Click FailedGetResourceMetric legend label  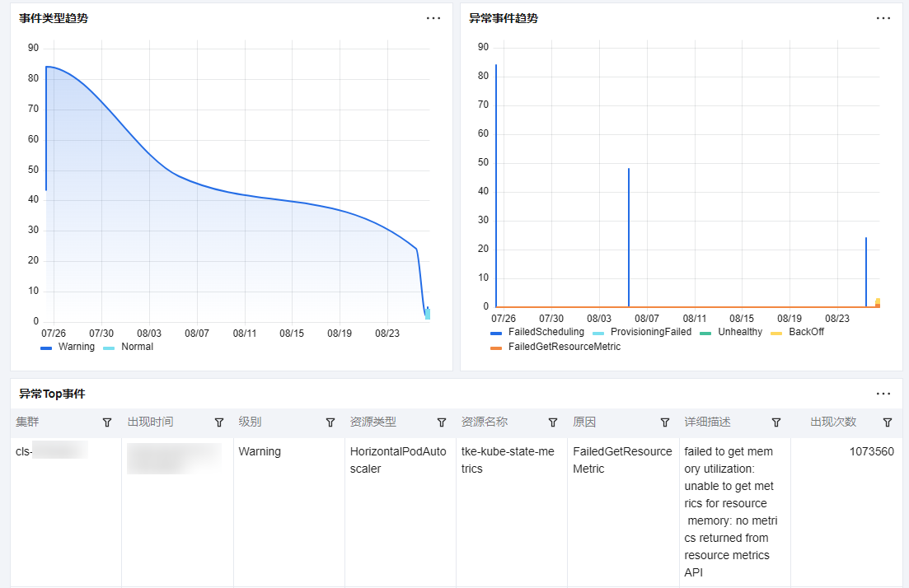tap(565, 347)
